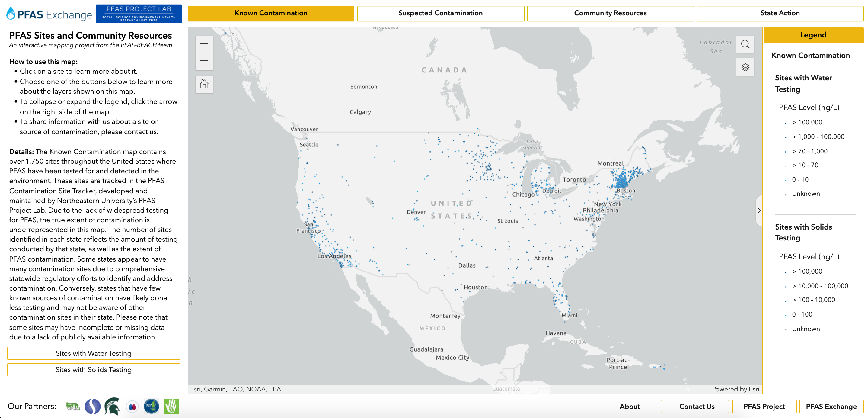The width and height of the screenshot is (868, 418).
Task: Toggle the Sites with Water Testing layer
Action: click(x=94, y=353)
